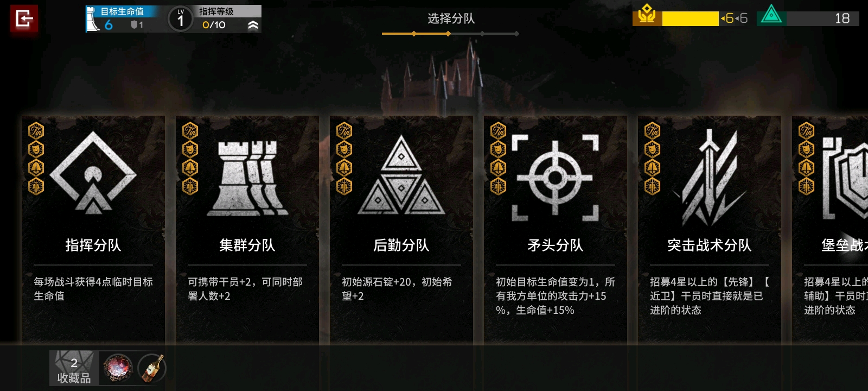Choose the 矛头分队 crosshair emblem
This screenshot has width=868, height=391.
click(x=555, y=177)
